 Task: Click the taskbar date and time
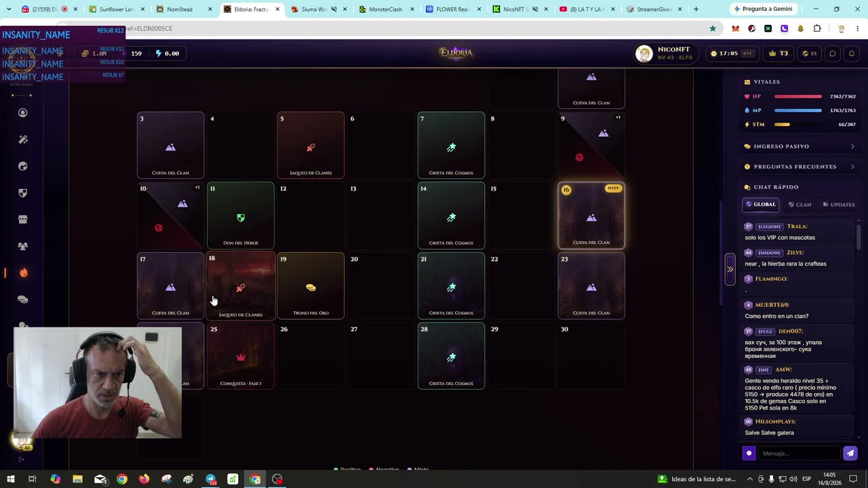[x=829, y=479]
